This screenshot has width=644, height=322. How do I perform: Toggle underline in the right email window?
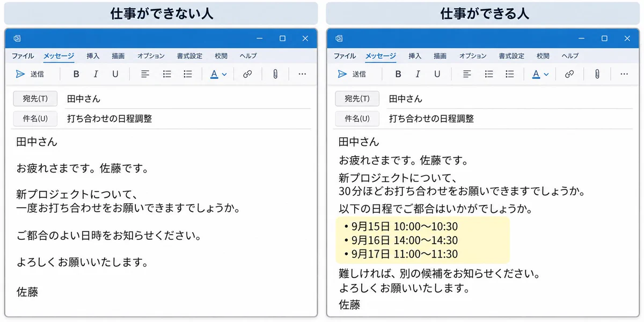coord(437,74)
